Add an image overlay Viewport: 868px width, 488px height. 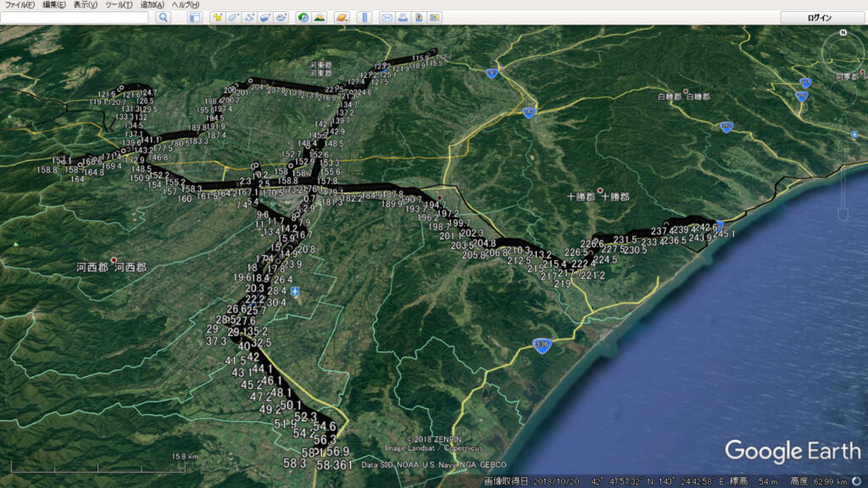[265, 18]
